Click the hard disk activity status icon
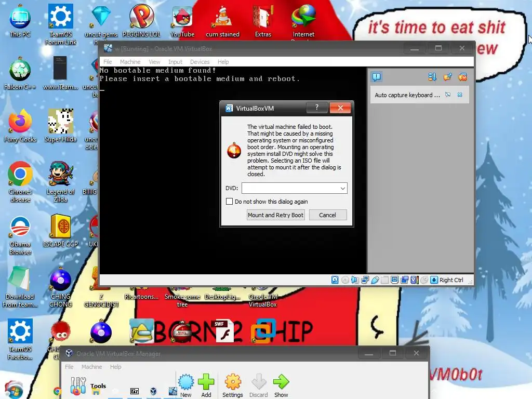This screenshot has height=399, width=532. tap(335, 280)
